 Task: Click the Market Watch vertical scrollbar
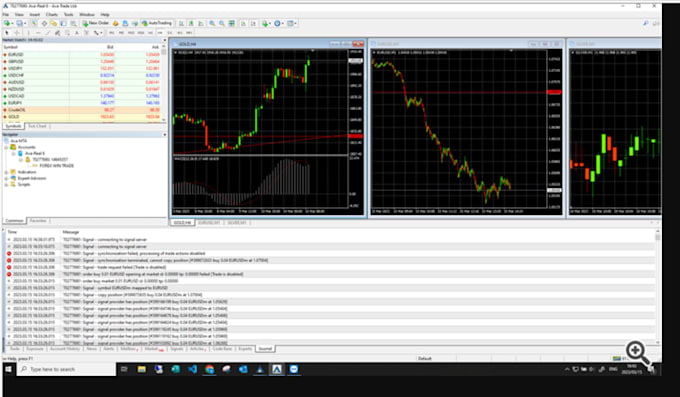coord(164,82)
